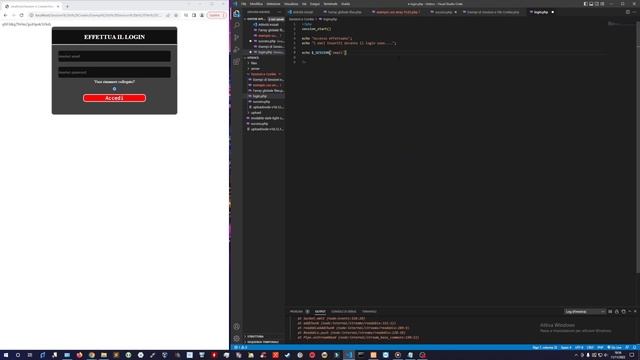Viewport: 640px width, 360px height.
Task: Open the Manage gear in the VS Code activity bar
Action: coord(237,338)
